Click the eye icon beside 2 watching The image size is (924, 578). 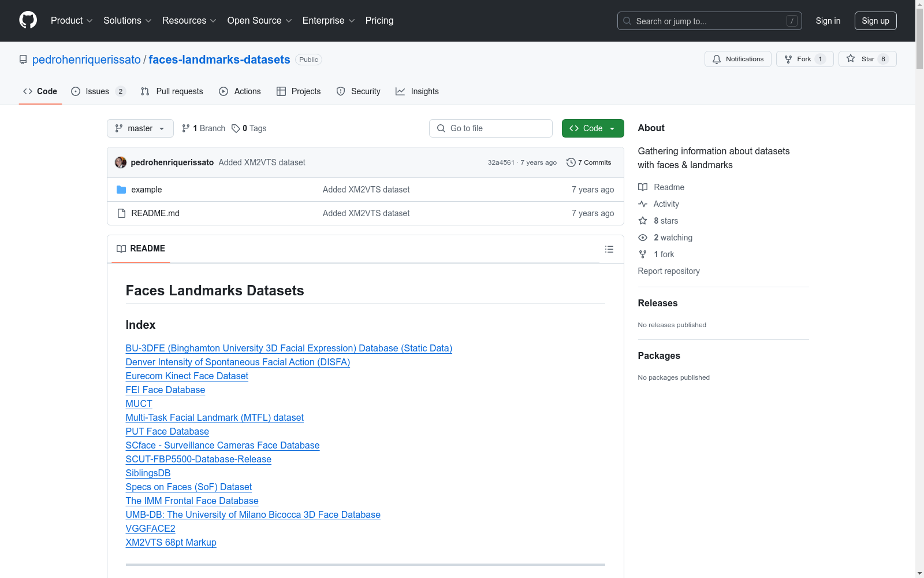pyautogui.click(x=643, y=238)
